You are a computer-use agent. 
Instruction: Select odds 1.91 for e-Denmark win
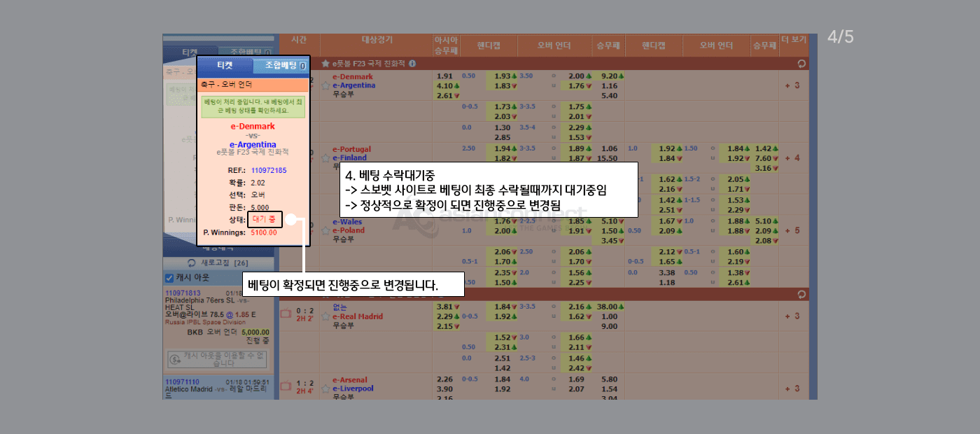tap(444, 76)
